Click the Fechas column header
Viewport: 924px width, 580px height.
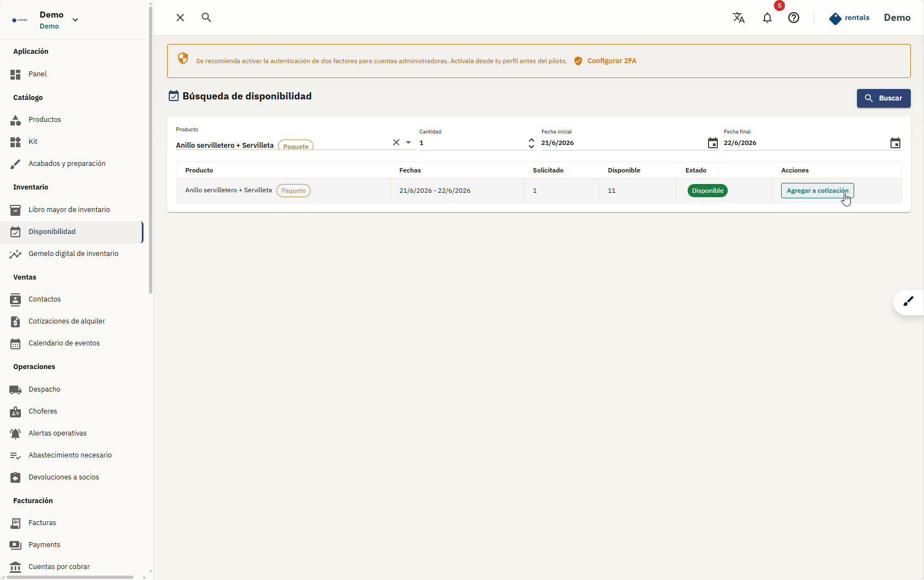point(410,170)
